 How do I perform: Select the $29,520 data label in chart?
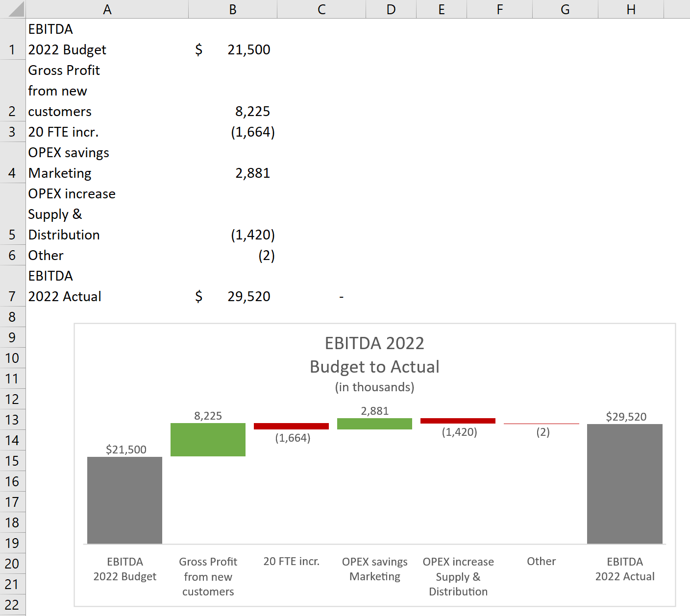627,416
